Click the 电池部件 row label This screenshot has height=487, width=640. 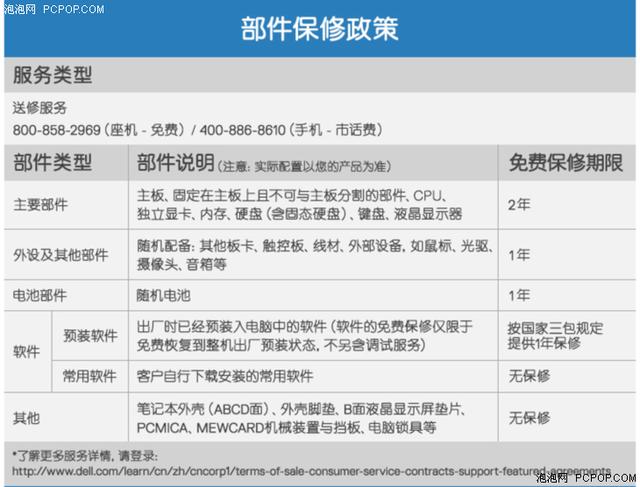40,295
